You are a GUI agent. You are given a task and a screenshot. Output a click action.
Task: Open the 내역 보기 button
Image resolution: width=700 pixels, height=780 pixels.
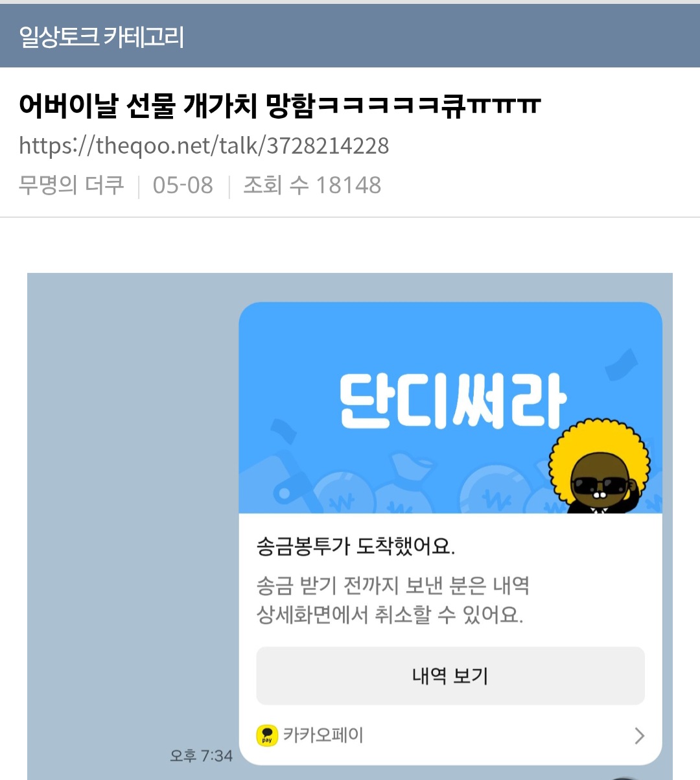(450, 676)
